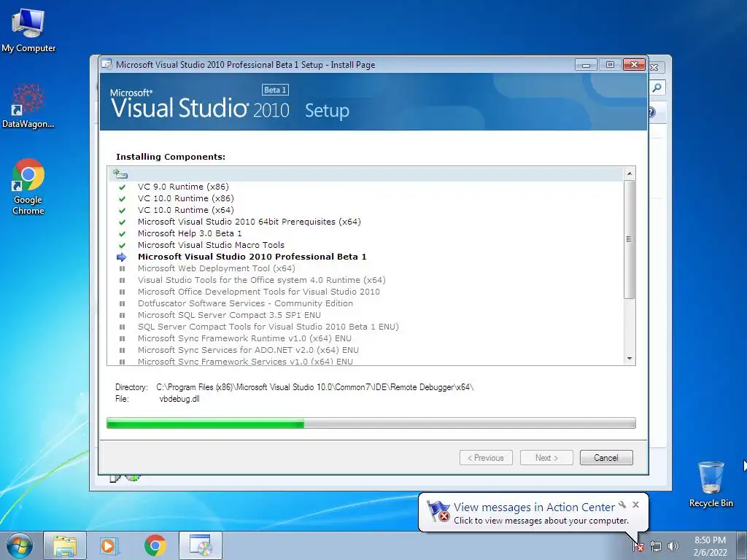Open the Windows Start menu orb
The image size is (747, 560).
pos(20,545)
